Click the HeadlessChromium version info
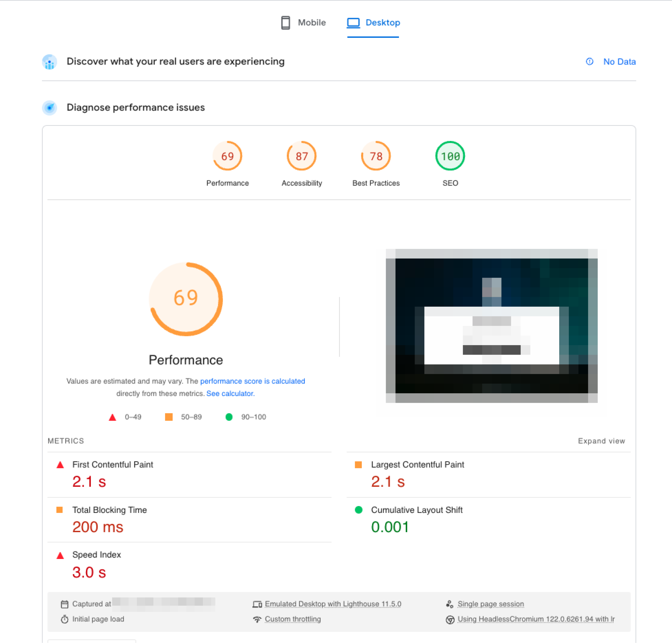Screen dimensions: 672x643 pyautogui.click(x=535, y=619)
